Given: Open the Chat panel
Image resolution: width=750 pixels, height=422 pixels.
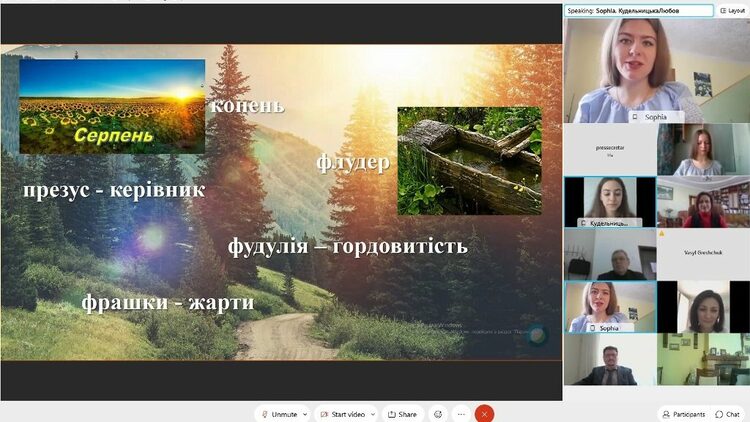Looking at the screenshot, I should [x=728, y=414].
